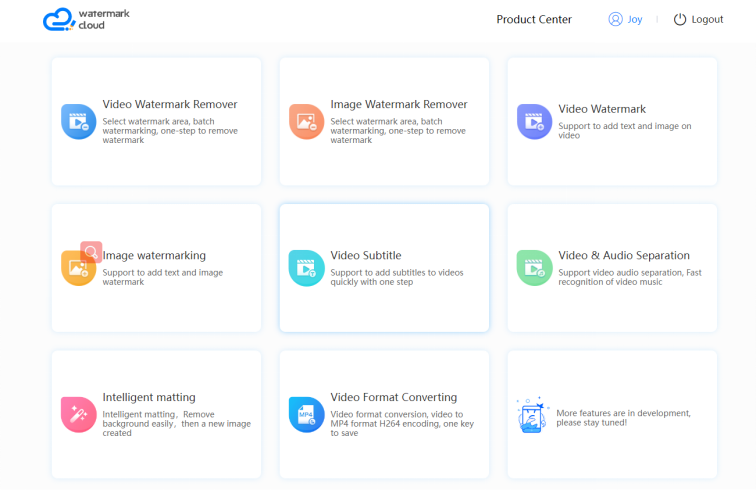
Task: Open the Video Subtitle title
Action: (x=365, y=255)
